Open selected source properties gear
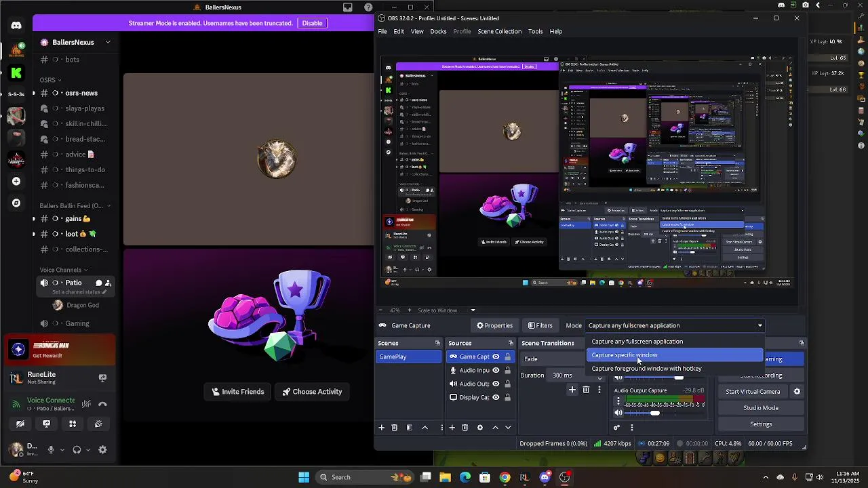 click(x=480, y=428)
